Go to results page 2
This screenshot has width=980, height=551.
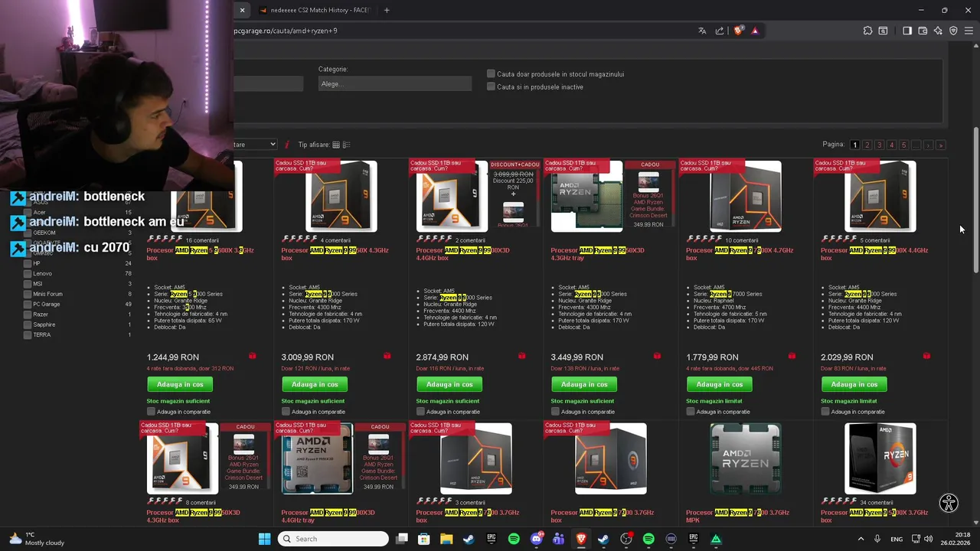tap(867, 145)
